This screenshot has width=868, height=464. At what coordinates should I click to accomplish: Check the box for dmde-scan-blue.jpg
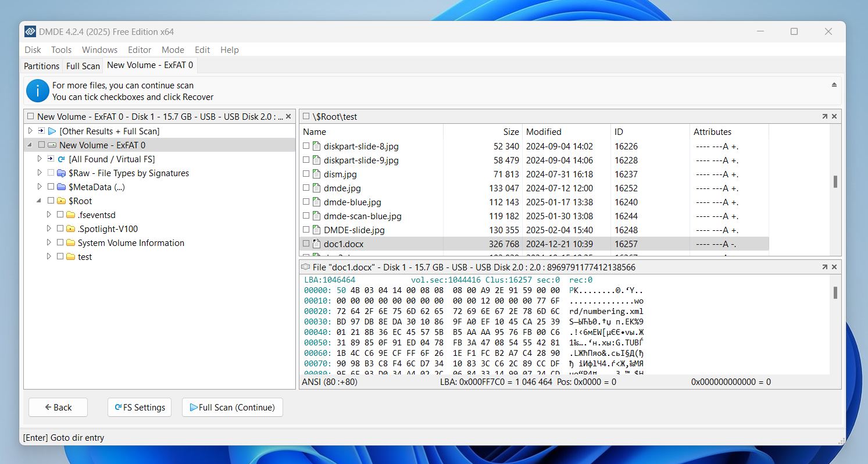pyautogui.click(x=306, y=216)
